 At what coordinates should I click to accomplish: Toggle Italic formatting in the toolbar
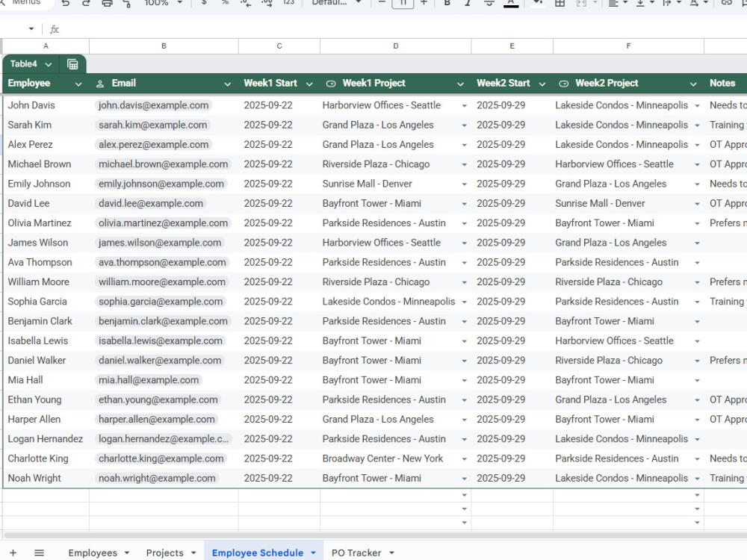tap(468, 3)
